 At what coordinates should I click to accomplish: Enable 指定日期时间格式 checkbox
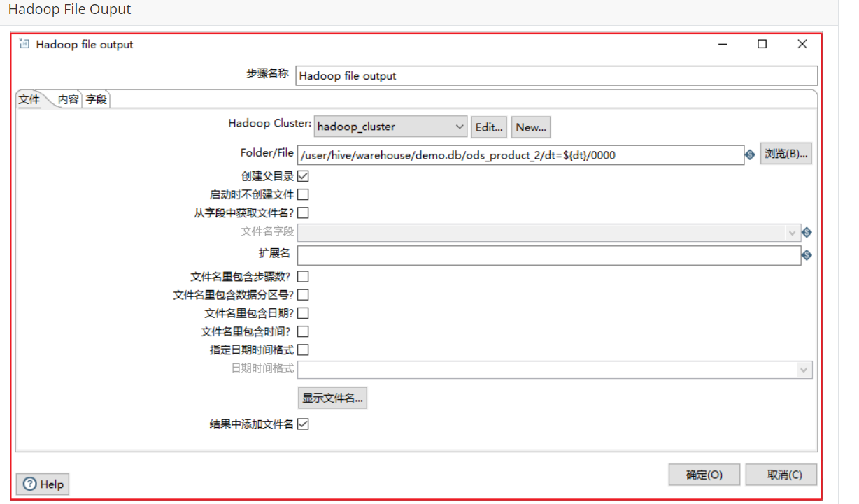pos(303,349)
